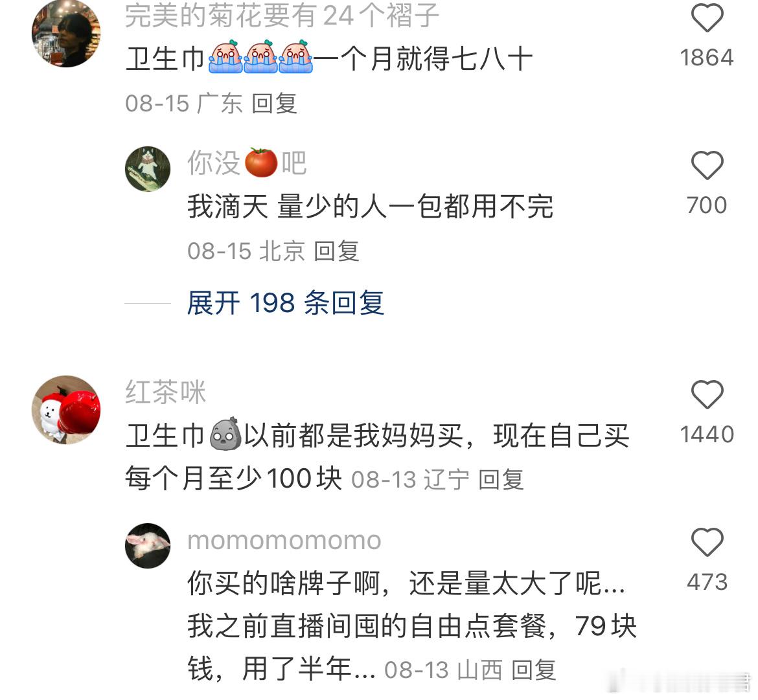Screen dimensions: 758x700
Task: Reply to the 08-15 广东 comment
Action: (x=275, y=104)
